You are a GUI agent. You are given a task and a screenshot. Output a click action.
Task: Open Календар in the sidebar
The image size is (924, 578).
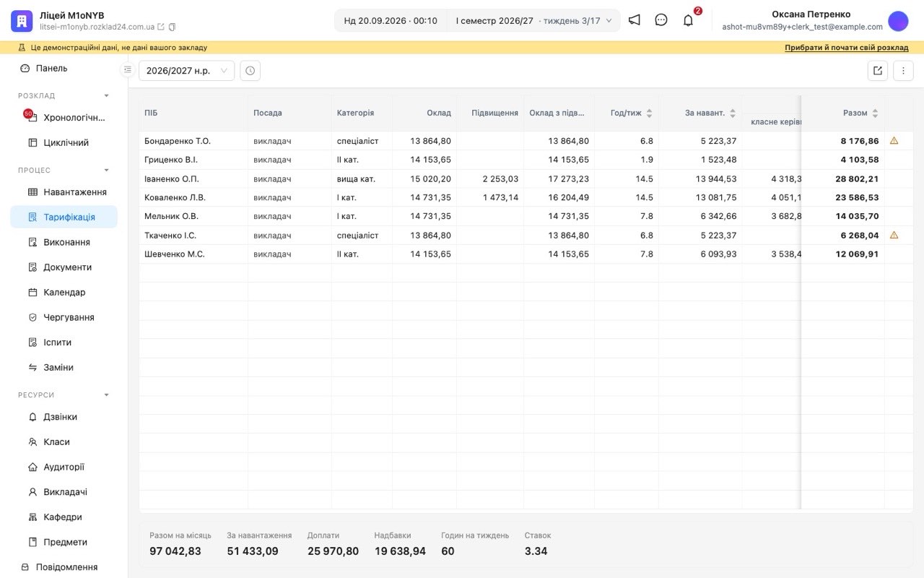[x=64, y=292]
